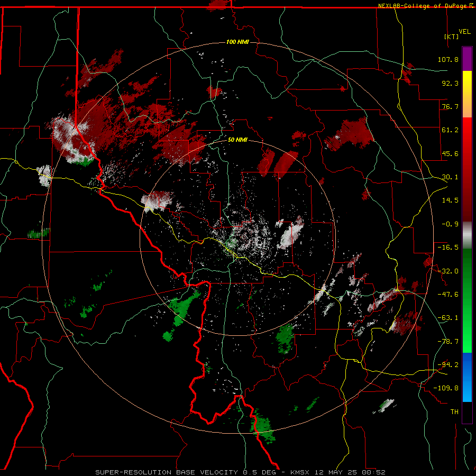This screenshot has width=476, height=476.
Task: Click the blue segment of the color bar
Action: click(467, 377)
